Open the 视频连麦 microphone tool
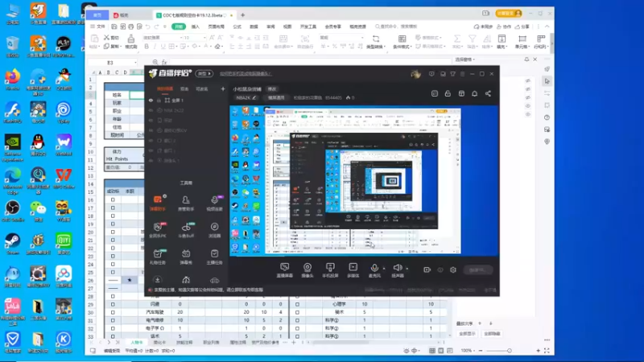Viewport: 644px width, 362px height. click(214, 200)
